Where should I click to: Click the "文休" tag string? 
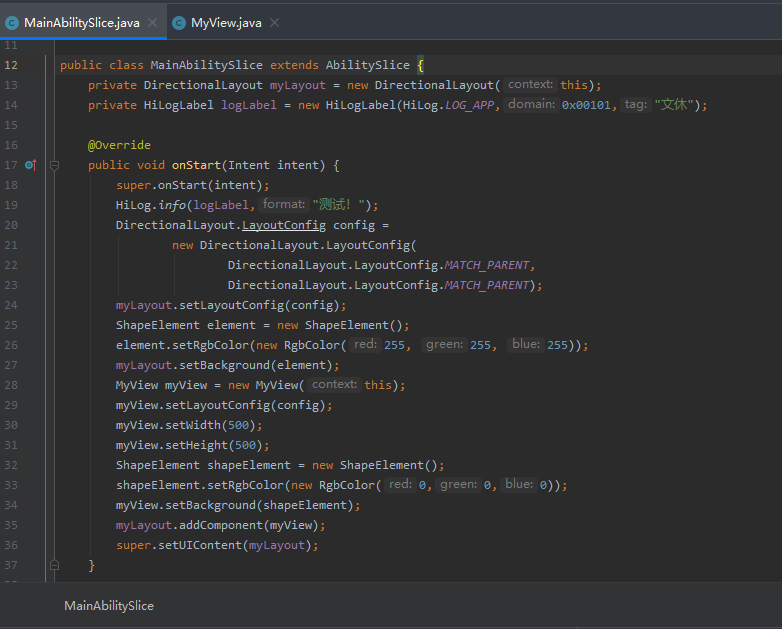pyautogui.click(x=674, y=105)
